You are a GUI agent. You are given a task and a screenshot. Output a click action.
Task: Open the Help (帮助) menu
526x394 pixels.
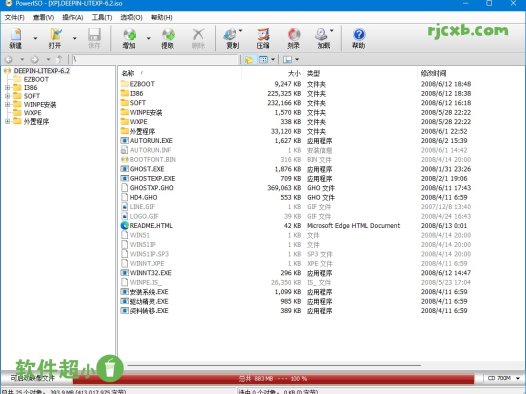tap(162, 17)
